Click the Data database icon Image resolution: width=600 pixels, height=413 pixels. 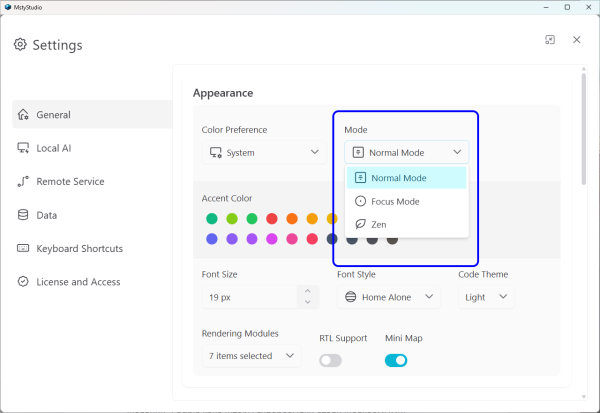(23, 215)
